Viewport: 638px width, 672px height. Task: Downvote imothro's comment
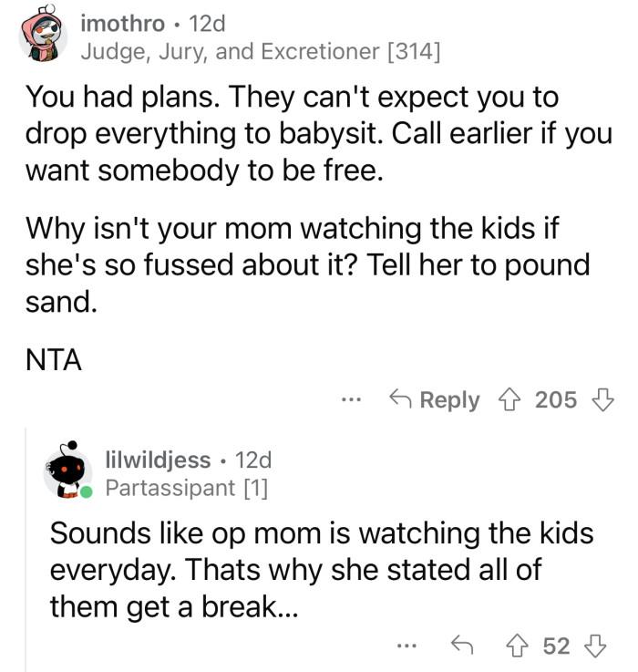click(x=602, y=400)
